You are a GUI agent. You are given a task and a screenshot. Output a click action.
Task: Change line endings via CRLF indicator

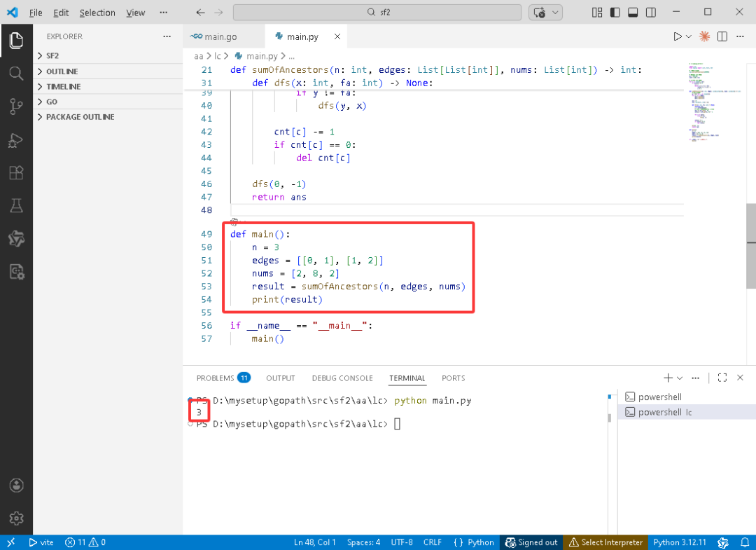tap(433, 542)
